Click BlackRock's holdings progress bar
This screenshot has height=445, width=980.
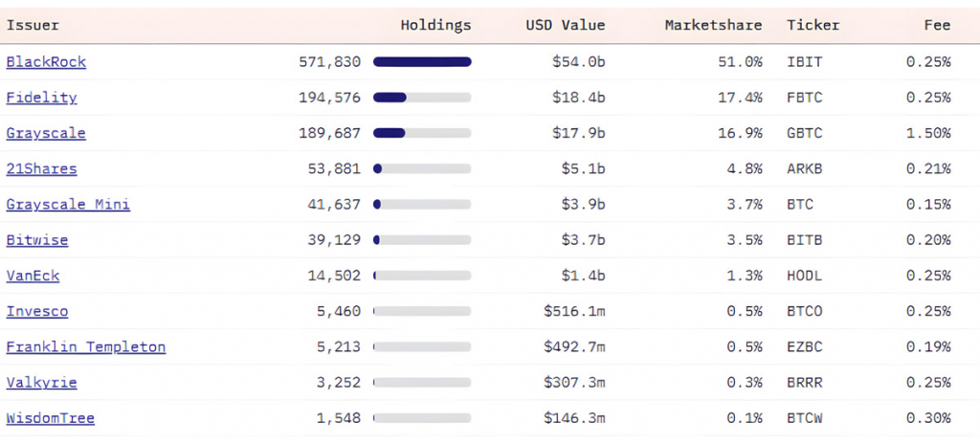tap(422, 62)
